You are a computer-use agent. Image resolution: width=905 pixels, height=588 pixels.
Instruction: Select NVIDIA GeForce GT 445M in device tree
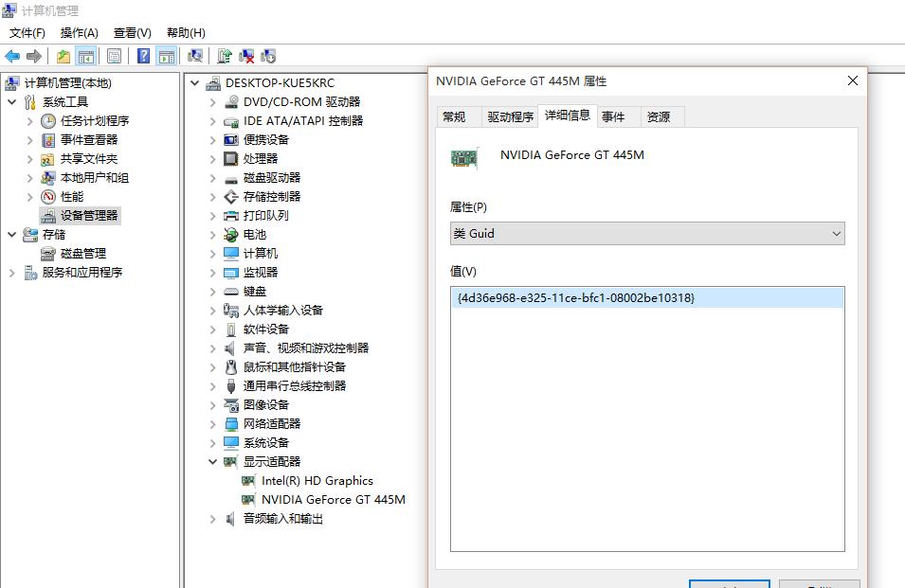333,500
